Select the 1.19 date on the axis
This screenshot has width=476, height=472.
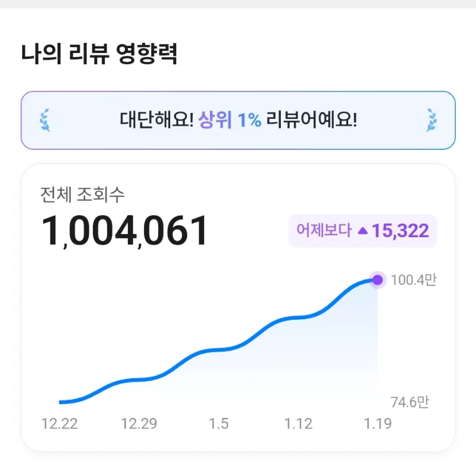pos(377,424)
